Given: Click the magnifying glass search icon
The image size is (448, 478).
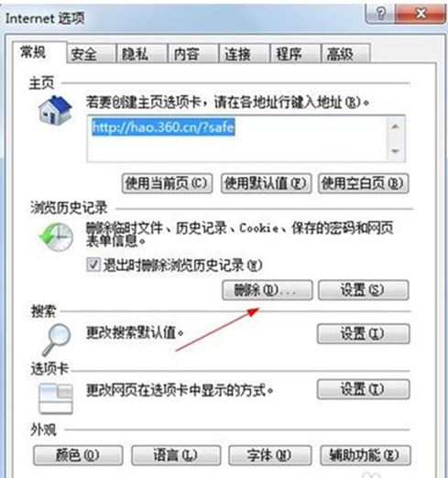Looking at the screenshot, I should click(57, 340).
